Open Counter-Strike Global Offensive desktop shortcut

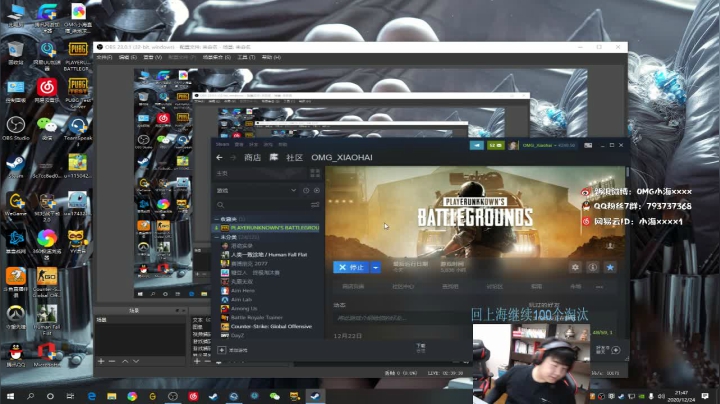click(46, 282)
